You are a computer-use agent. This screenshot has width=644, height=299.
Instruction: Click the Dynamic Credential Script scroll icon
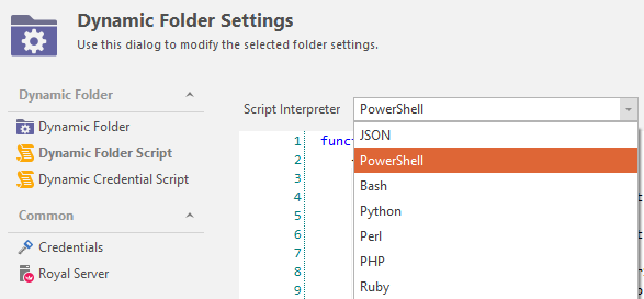(25, 179)
